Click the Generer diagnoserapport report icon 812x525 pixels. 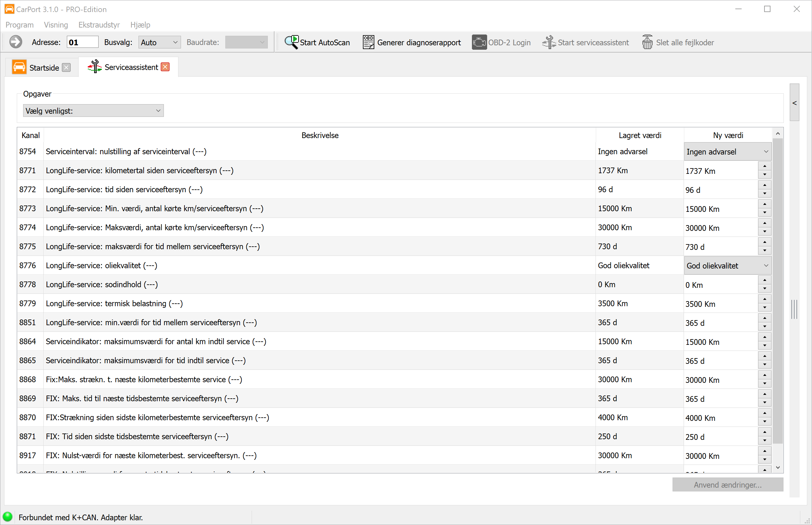tap(368, 42)
